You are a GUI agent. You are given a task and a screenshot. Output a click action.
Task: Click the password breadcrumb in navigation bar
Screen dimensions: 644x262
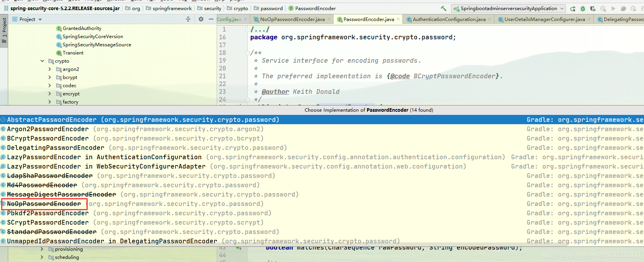(x=272, y=8)
